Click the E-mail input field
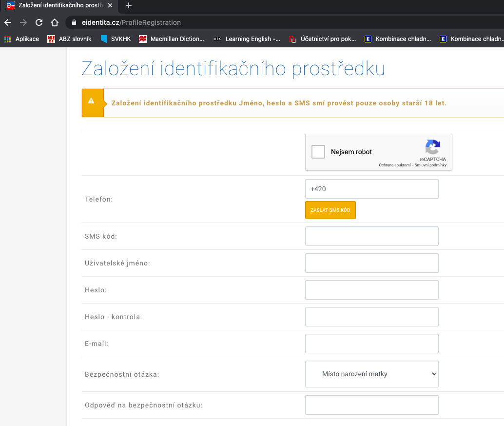 click(372, 344)
